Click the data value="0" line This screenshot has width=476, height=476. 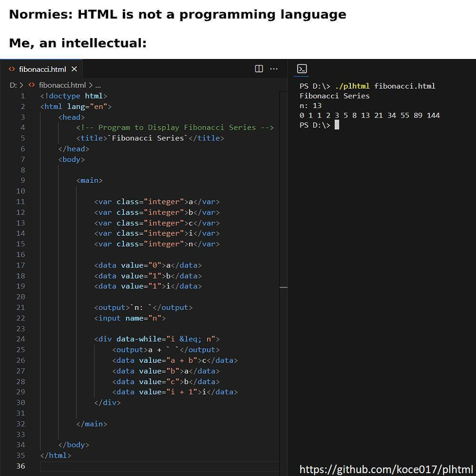click(148, 265)
